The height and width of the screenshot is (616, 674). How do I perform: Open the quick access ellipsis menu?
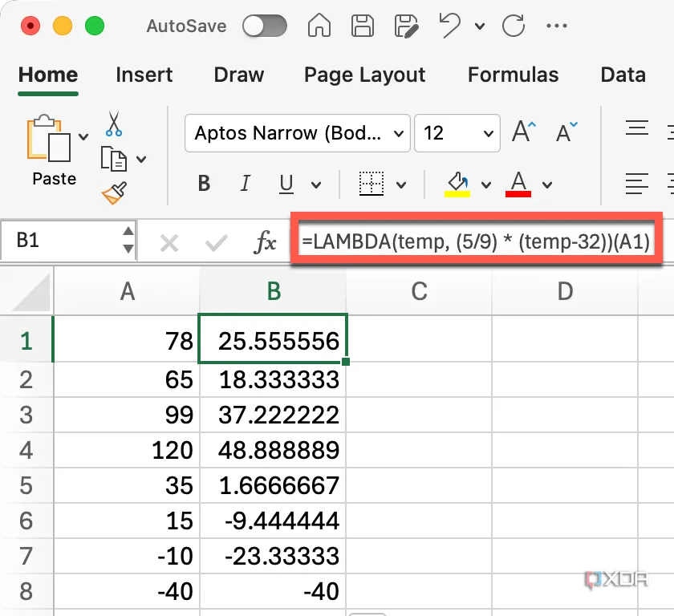557,26
